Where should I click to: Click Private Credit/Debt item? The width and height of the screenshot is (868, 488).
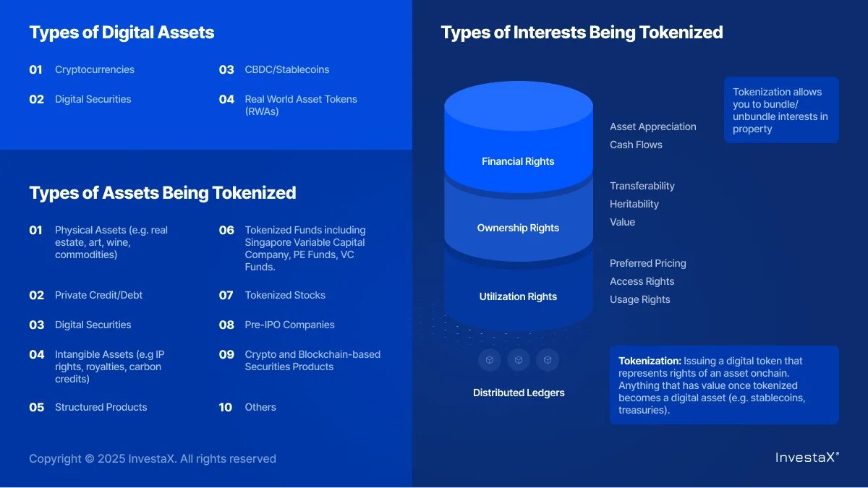click(x=98, y=295)
